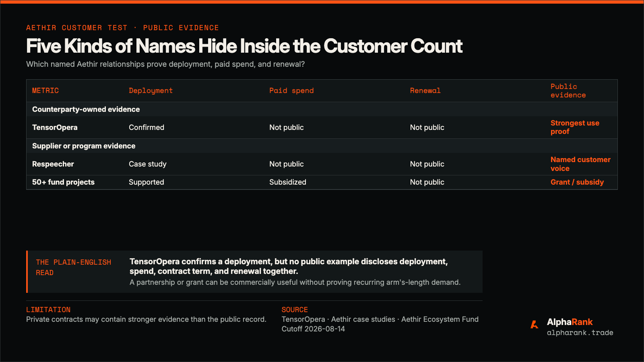Click the SOURCE heading
The width and height of the screenshot is (644, 362).
tap(295, 310)
